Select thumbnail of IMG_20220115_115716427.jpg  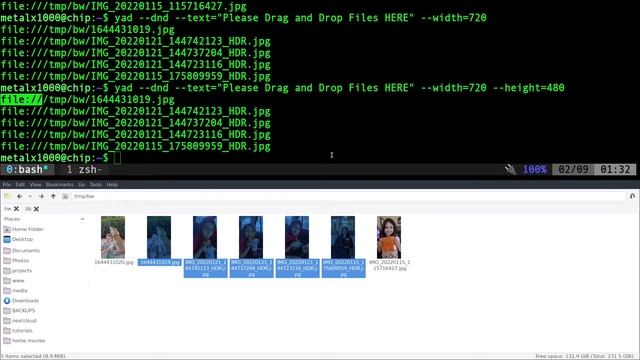pyautogui.click(x=389, y=237)
